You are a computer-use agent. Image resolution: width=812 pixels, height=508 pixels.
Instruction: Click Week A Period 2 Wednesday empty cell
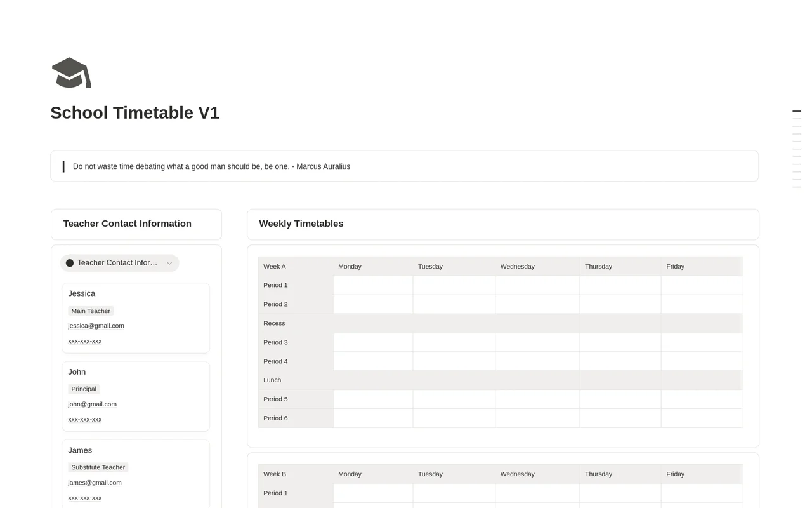coord(537,304)
